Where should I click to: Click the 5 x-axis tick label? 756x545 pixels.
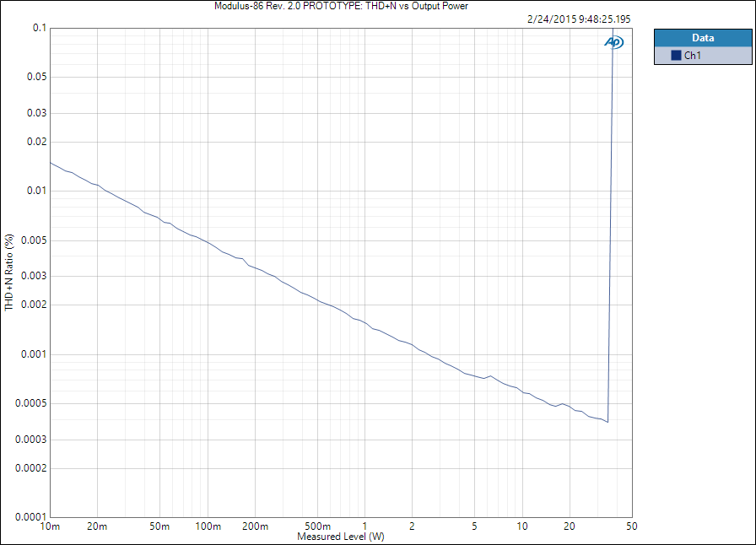(x=474, y=526)
